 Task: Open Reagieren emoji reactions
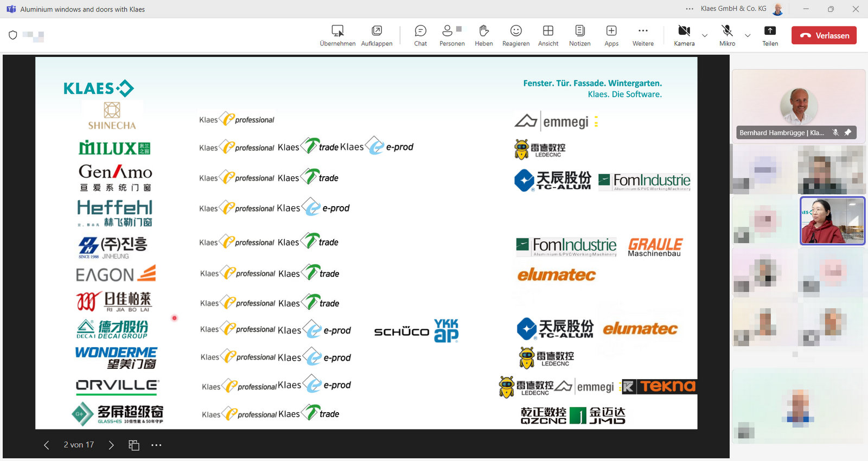click(515, 35)
